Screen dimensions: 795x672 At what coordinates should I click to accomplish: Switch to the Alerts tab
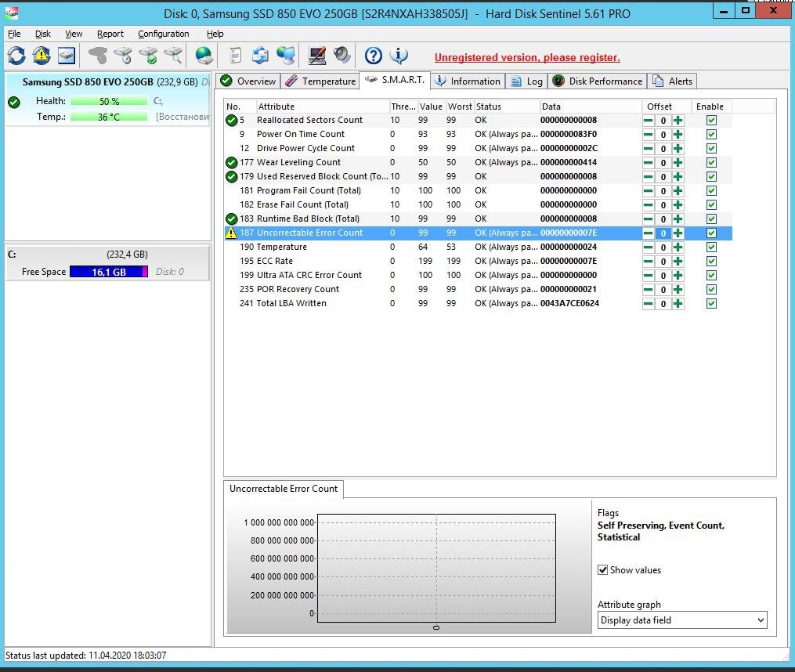click(673, 81)
